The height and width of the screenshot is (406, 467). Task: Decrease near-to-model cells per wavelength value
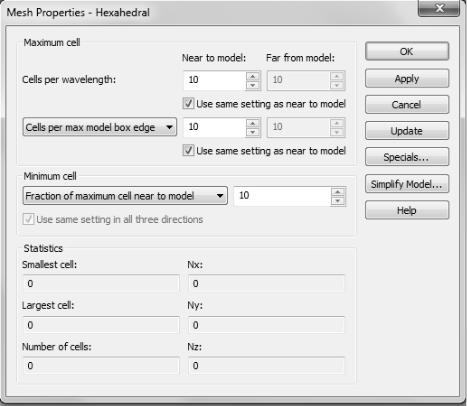pos(253,85)
